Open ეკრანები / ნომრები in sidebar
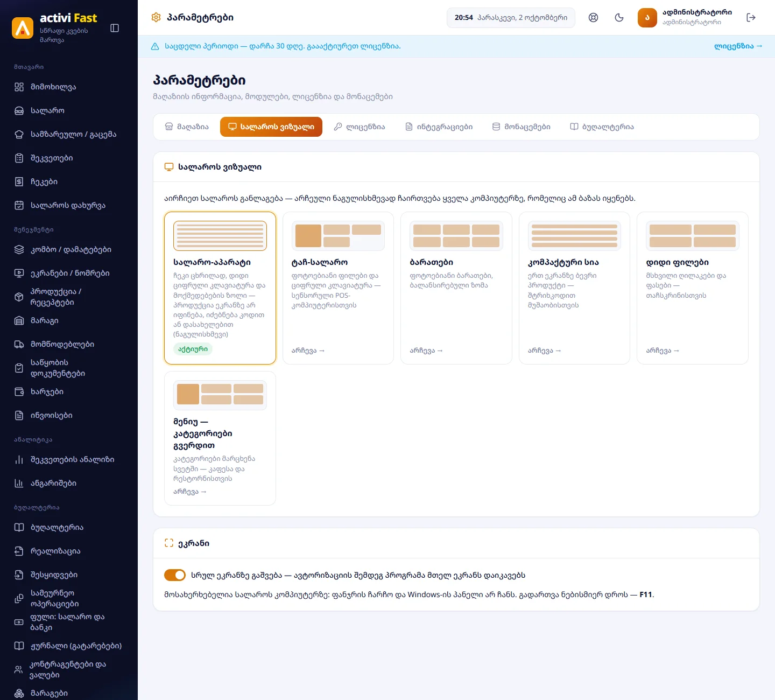 pyautogui.click(x=69, y=274)
